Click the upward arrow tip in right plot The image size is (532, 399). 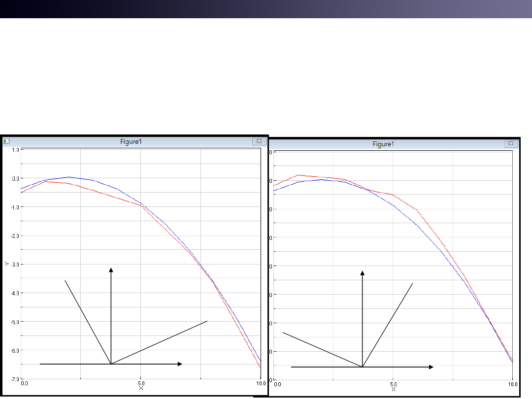point(363,272)
